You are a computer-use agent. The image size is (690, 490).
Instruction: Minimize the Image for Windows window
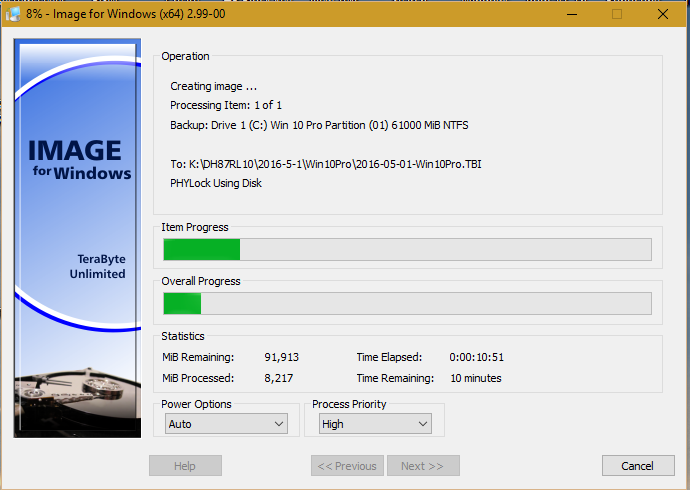571,14
